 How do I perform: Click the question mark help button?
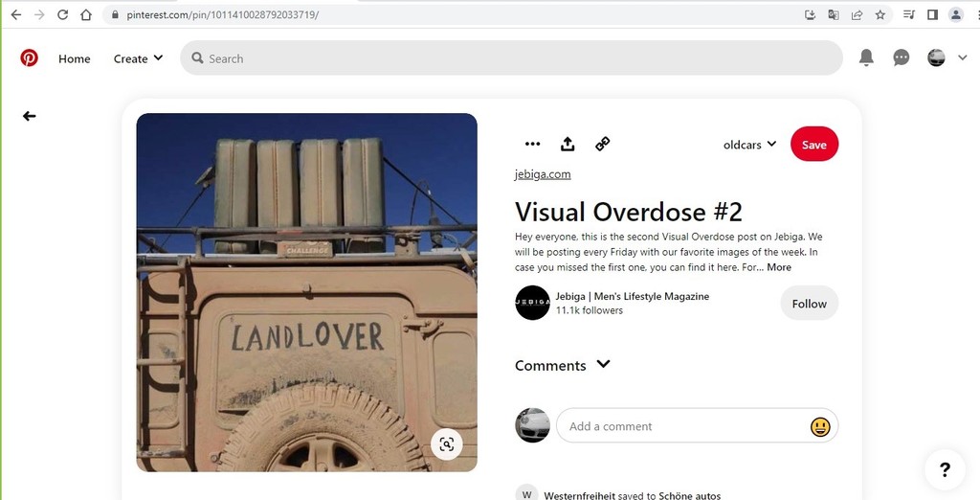click(945, 469)
